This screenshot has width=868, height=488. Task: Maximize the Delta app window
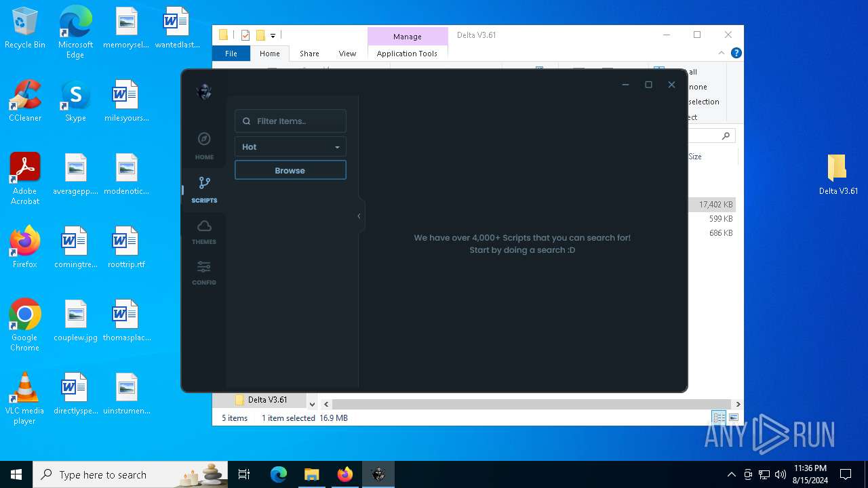pyautogui.click(x=648, y=85)
